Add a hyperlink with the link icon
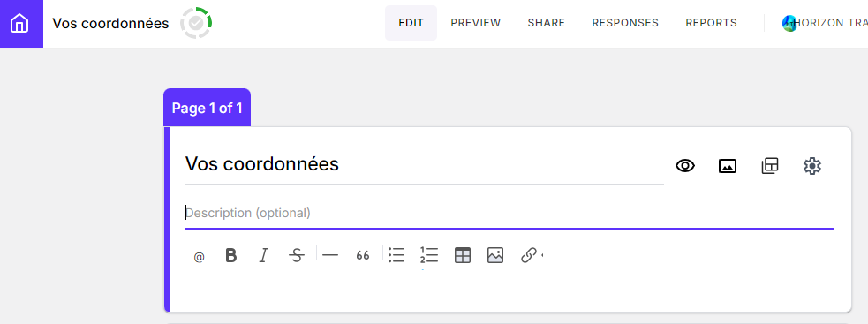The height and width of the screenshot is (324, 868). point(529,255)
